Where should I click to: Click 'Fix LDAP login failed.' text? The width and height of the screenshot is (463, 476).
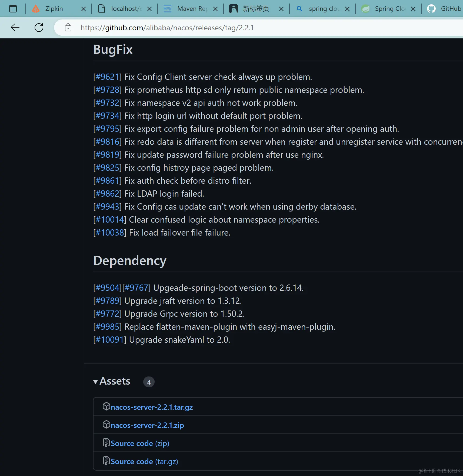164,194
